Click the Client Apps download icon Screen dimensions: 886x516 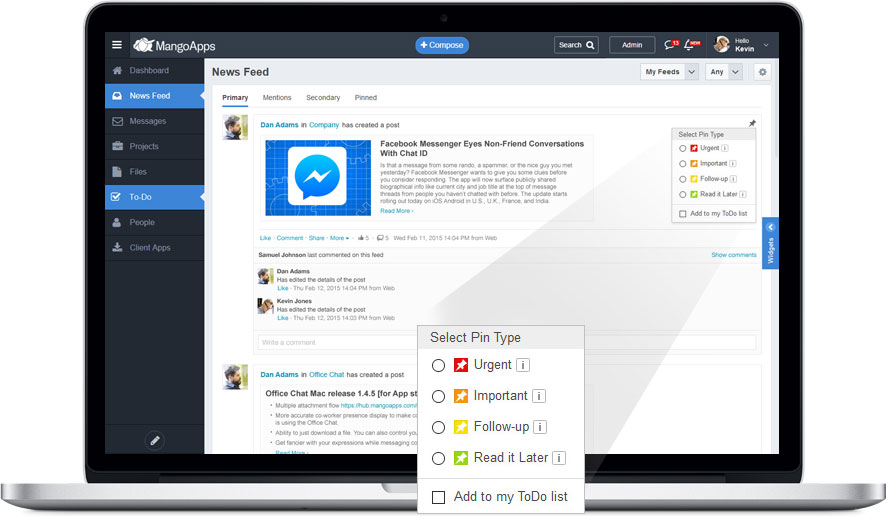click(117, 248)
